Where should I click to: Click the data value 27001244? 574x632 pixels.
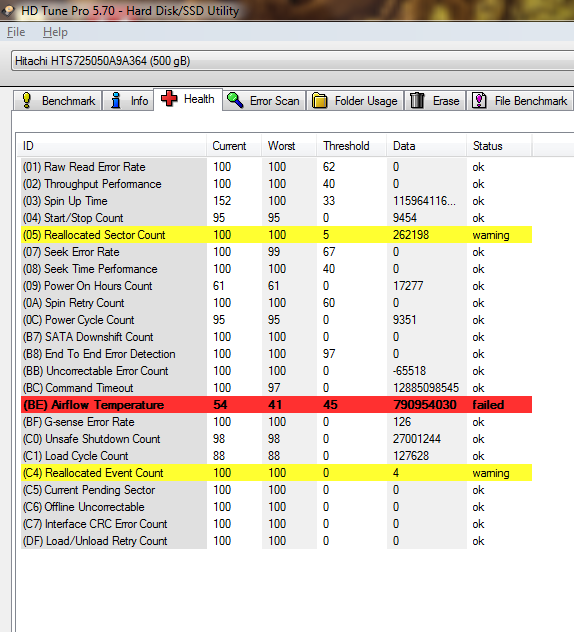point(417,439)
